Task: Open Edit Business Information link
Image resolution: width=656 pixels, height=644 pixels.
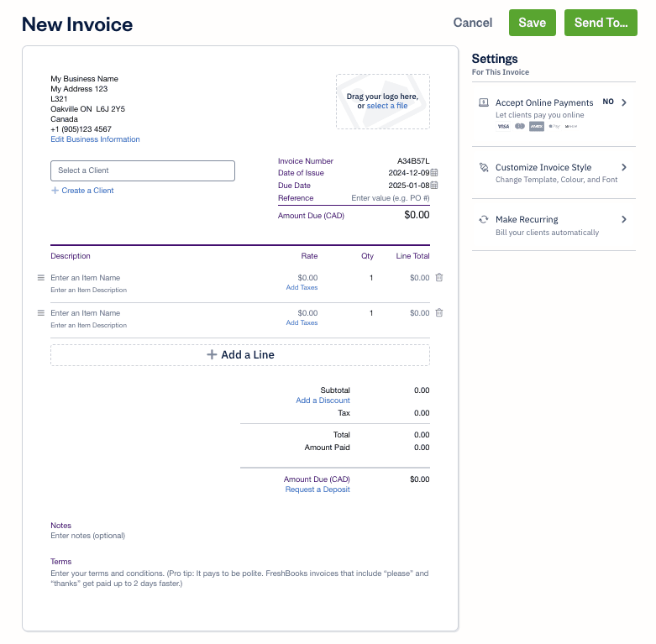Action: (95, 139)
